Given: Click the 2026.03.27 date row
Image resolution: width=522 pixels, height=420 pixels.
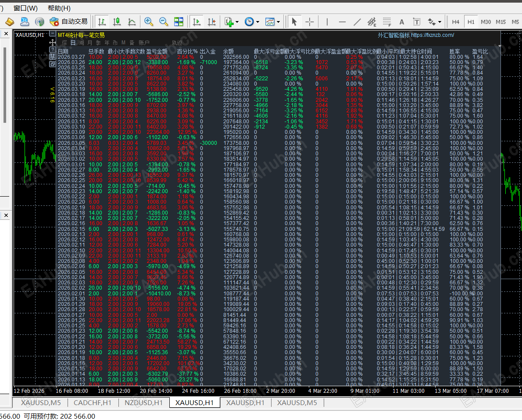Looking at the screenshot, I should tap(270, 57).
